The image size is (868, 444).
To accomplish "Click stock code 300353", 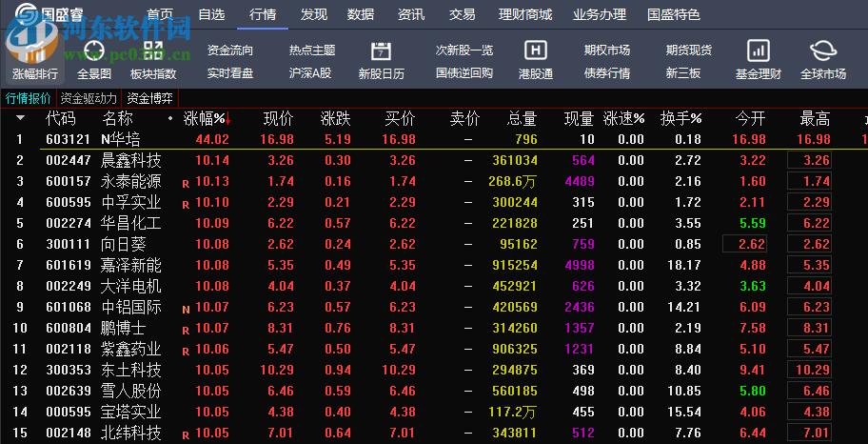I will coord(69,370).
